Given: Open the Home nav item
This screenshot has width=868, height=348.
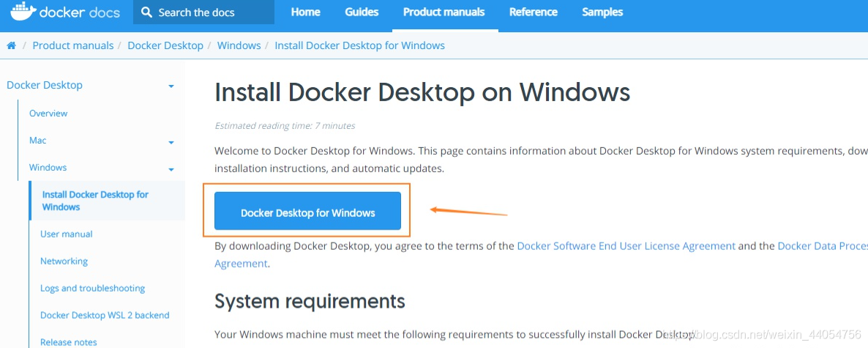Looking at the screenshot, I should tap(306, 12).
